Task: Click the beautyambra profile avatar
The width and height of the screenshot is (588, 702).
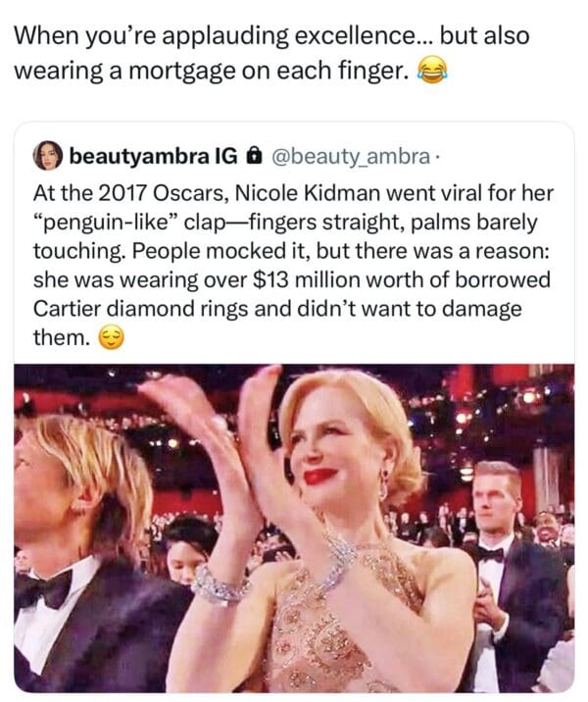Action: [x=48, y=155]
